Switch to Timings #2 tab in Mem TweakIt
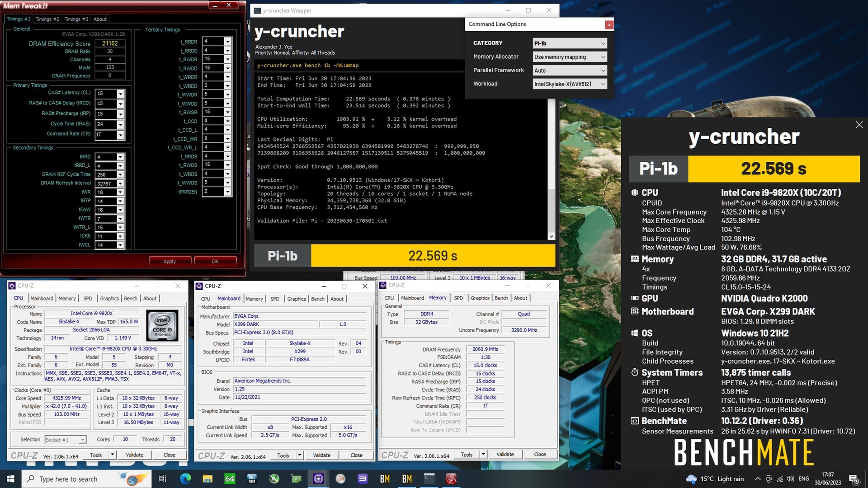Viewport: 868px width, 488px height. point(47,19)
